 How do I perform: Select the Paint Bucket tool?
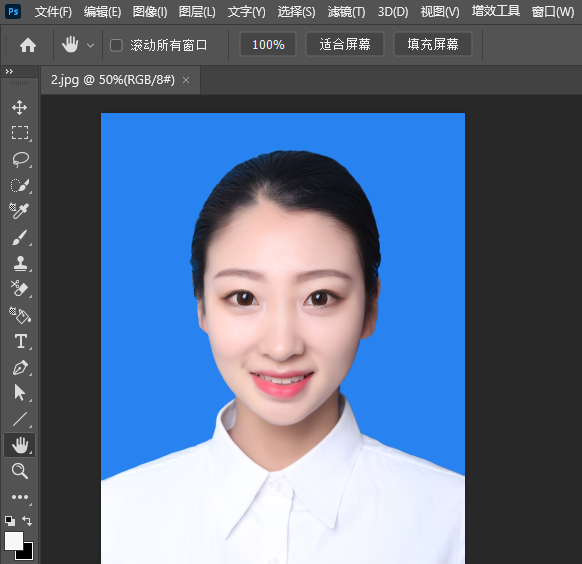click(x=20, y=315)
